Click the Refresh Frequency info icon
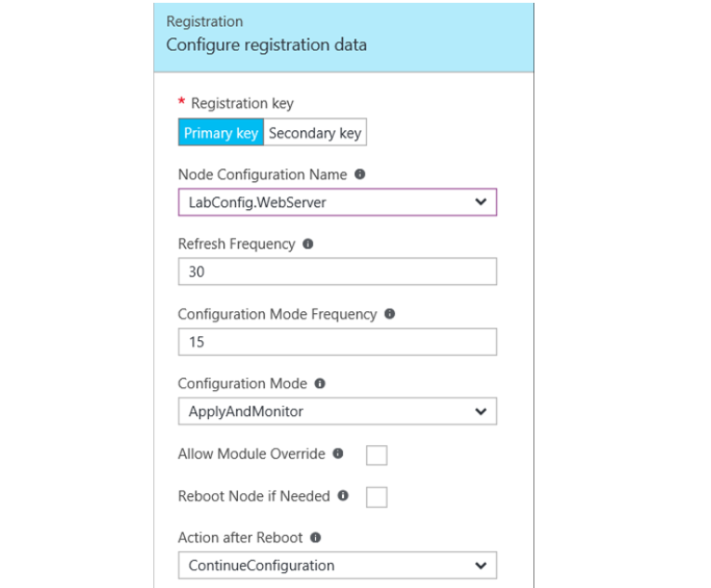The width and height of the screenshot is (711, 588). pos(308,244)
